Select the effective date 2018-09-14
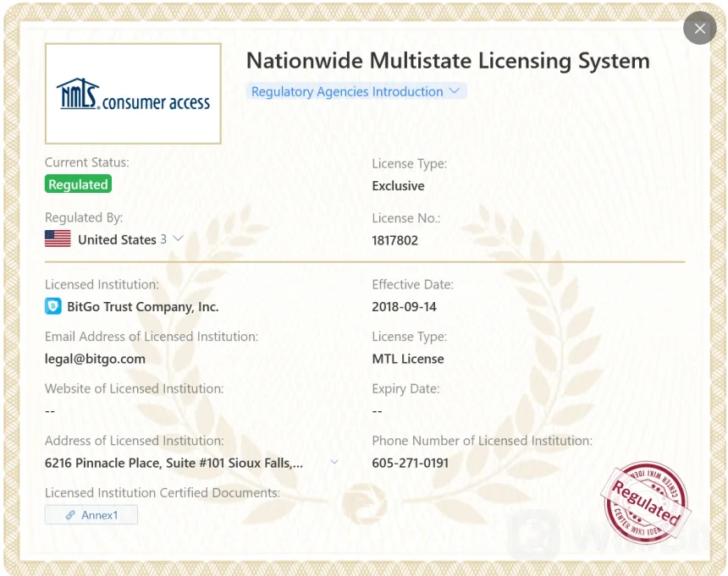This screenshot has height=576, width=728. tap(404, 307)
